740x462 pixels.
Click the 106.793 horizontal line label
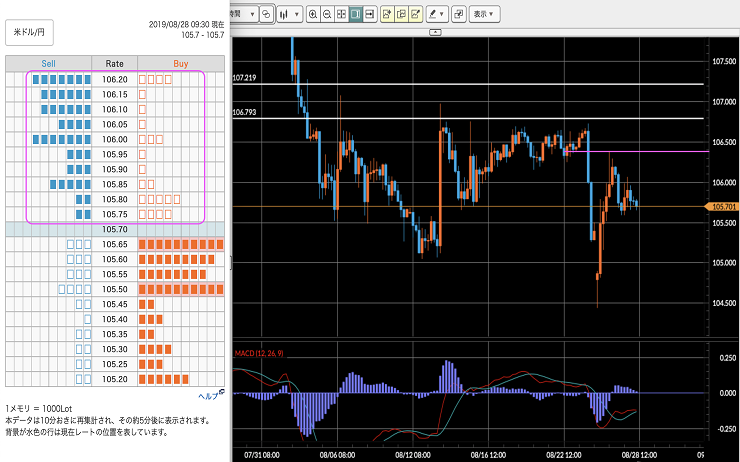244,112
